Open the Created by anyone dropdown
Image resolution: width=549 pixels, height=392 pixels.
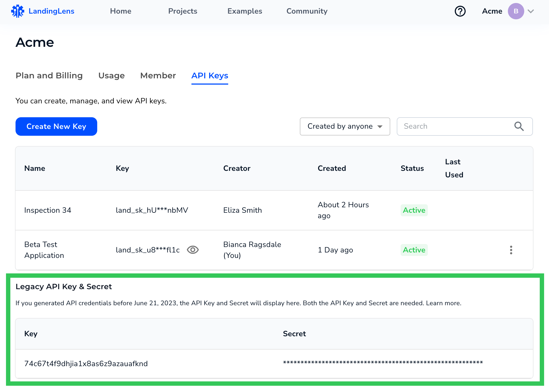[345, 126]
